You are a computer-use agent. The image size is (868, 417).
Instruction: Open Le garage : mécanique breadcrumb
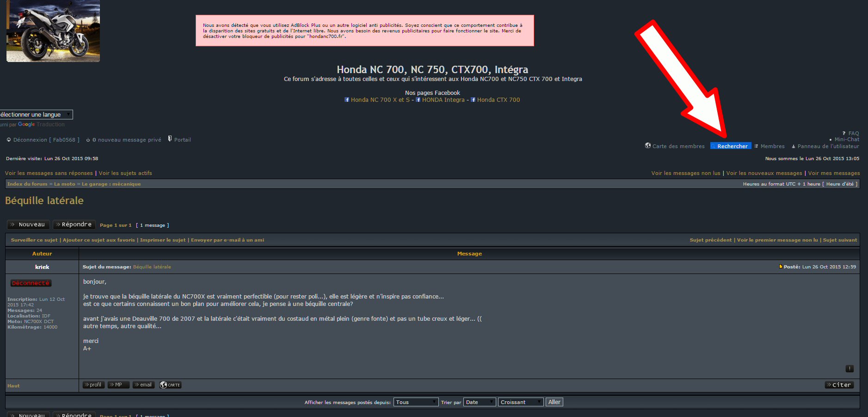111,184
